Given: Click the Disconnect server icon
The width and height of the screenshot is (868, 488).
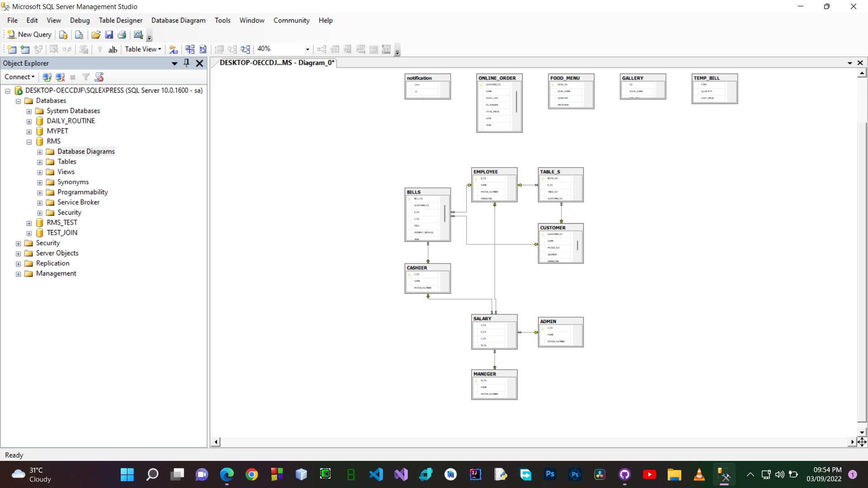Looking at the screenshot, I should pos(60,77).
